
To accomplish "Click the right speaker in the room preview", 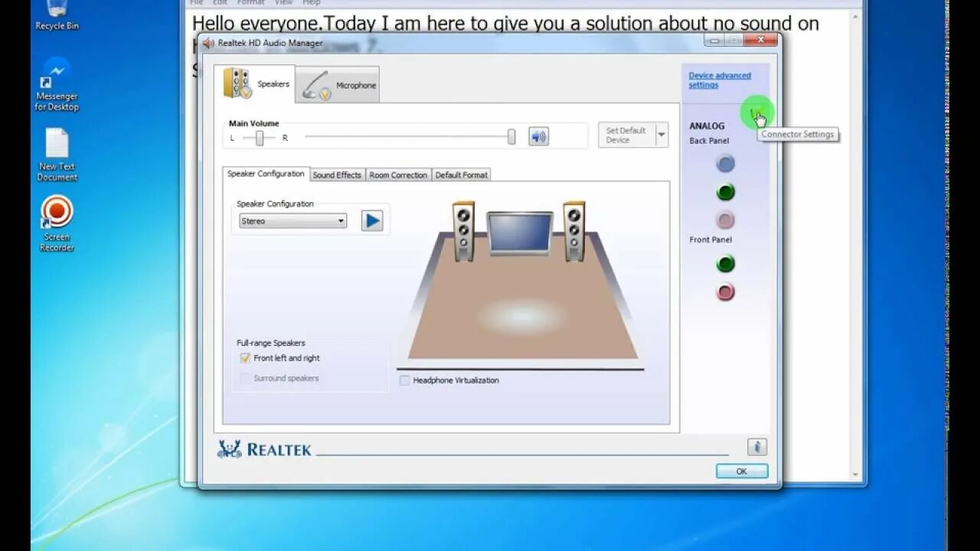I will pos(574,231).
